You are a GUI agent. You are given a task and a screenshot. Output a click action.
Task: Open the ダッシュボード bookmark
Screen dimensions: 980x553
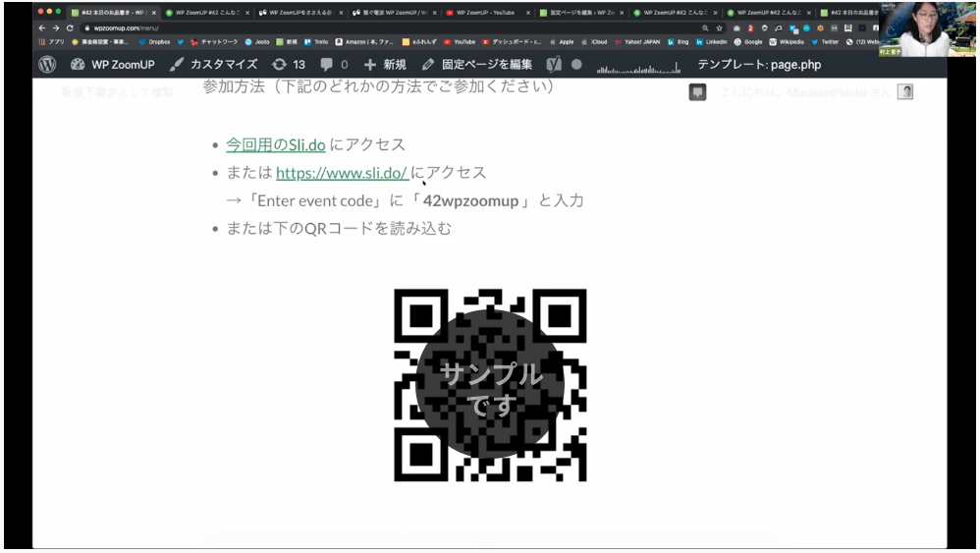pyautogui.click(x=512, y=42)
